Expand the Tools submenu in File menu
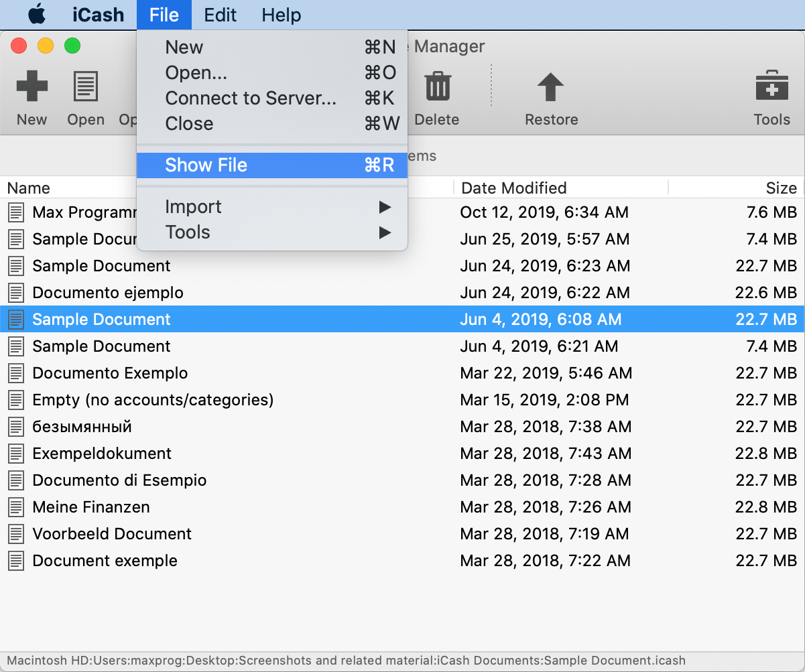The height and width of the screenshot is (672, 805). coord(272,232)
